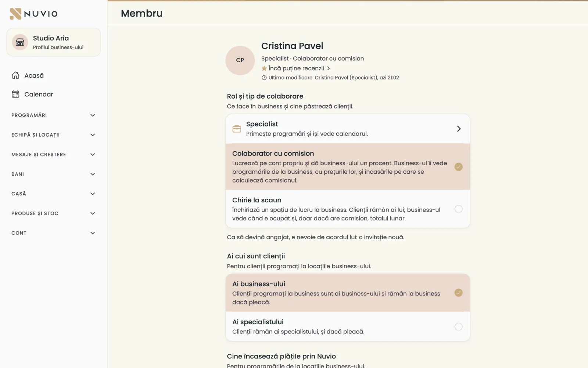Open the Specialist role row

click(x=348, y=129)
